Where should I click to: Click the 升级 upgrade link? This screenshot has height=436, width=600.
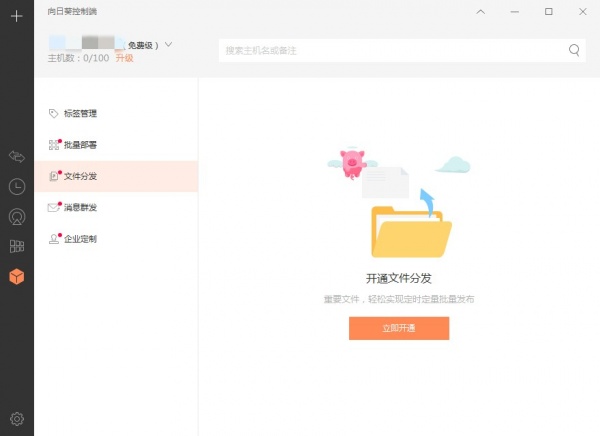coord(124,58)
